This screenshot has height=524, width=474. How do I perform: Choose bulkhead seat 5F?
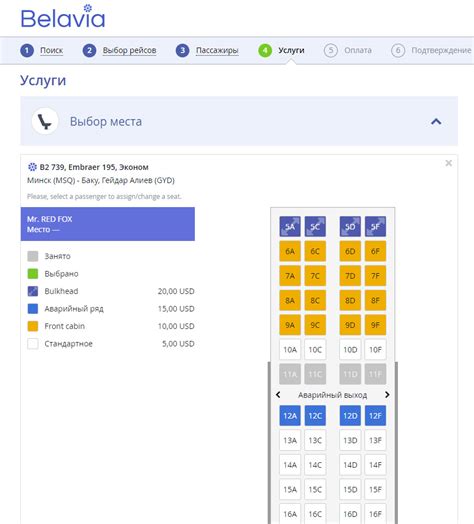tap(375, 227)
